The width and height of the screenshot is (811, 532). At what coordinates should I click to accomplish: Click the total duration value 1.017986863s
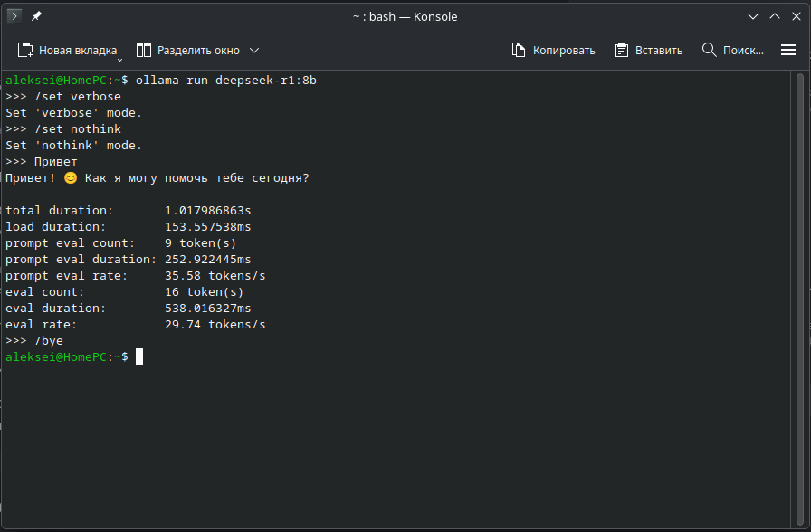pos(208,211)
